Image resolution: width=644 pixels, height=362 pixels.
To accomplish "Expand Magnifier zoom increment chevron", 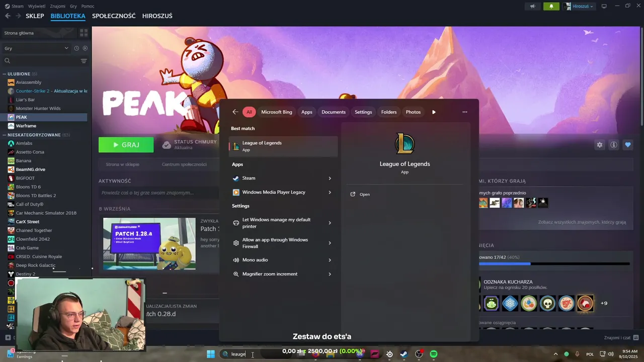I will 330,274.
